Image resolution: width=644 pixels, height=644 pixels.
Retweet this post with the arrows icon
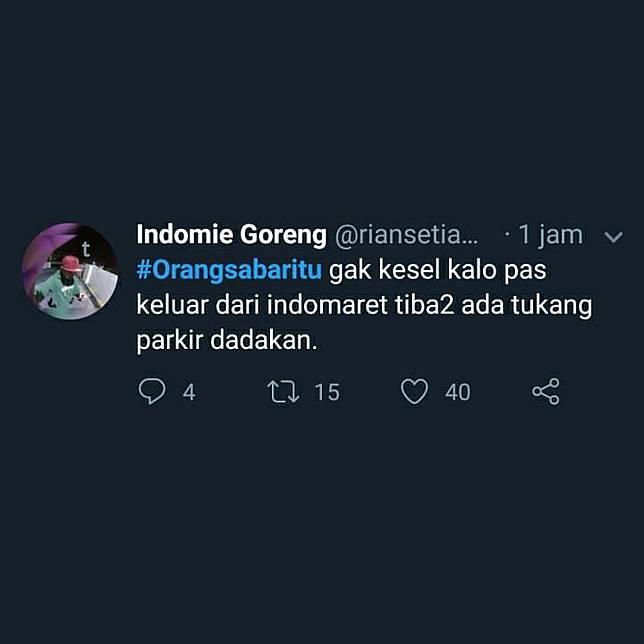click(283, 391)
